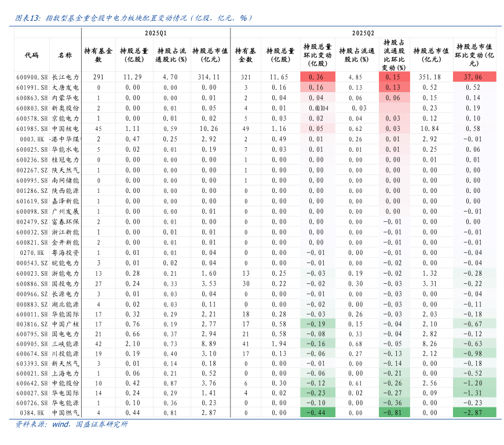This screenshot has height=445, width=504.
Task: Click the name cell "华能水电"
Action: pos(65,149)
